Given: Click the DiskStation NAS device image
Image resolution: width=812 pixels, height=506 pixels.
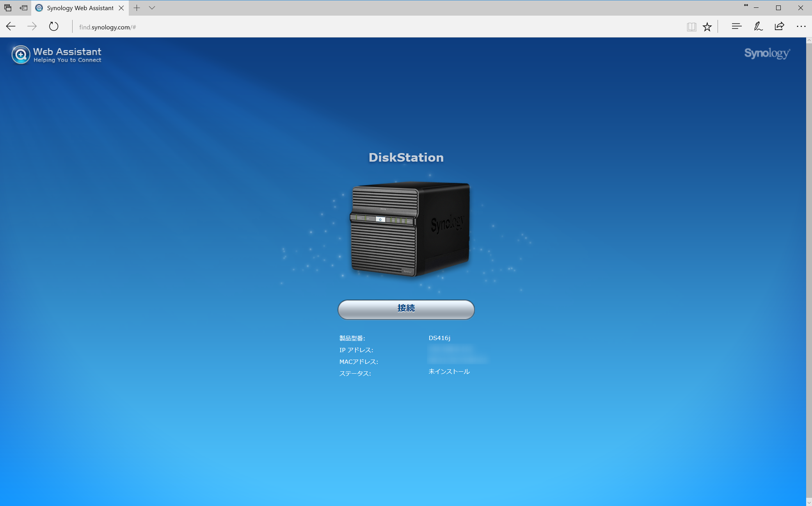Looking at the screenshot, I should (410, 230).
